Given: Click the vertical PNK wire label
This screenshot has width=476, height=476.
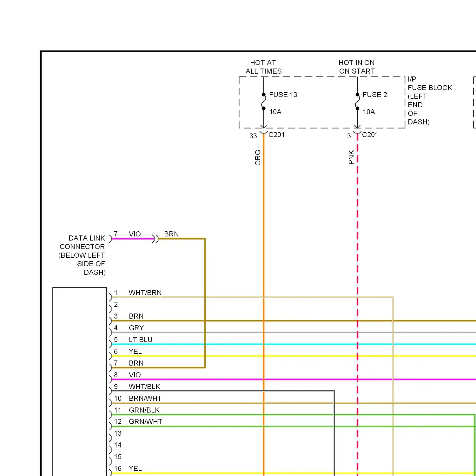Looking at the screenshot, I should (351, 157).
